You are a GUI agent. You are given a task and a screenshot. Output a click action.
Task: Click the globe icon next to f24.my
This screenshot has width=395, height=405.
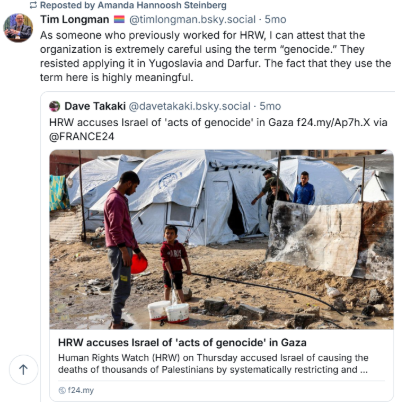(x=62, y=390)
